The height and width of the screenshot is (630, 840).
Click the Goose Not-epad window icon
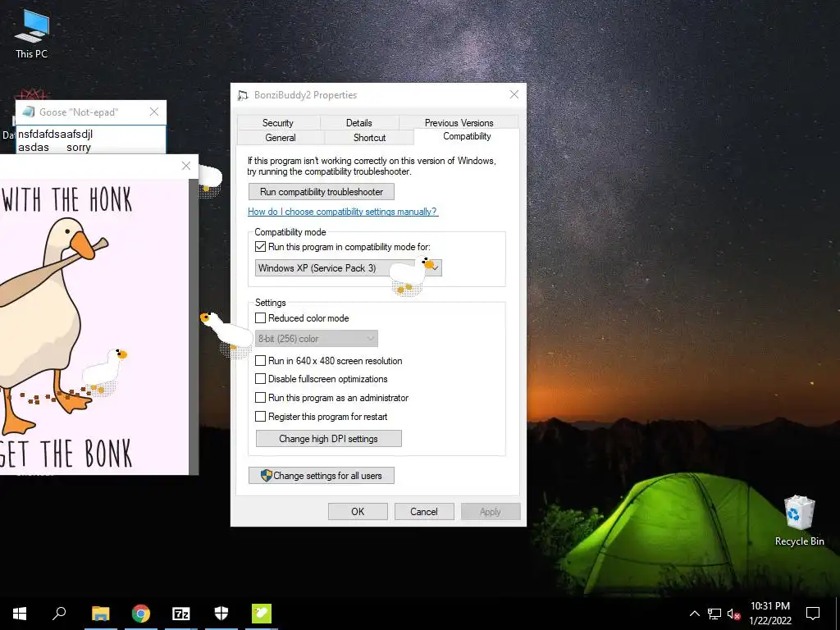(29, 112)
